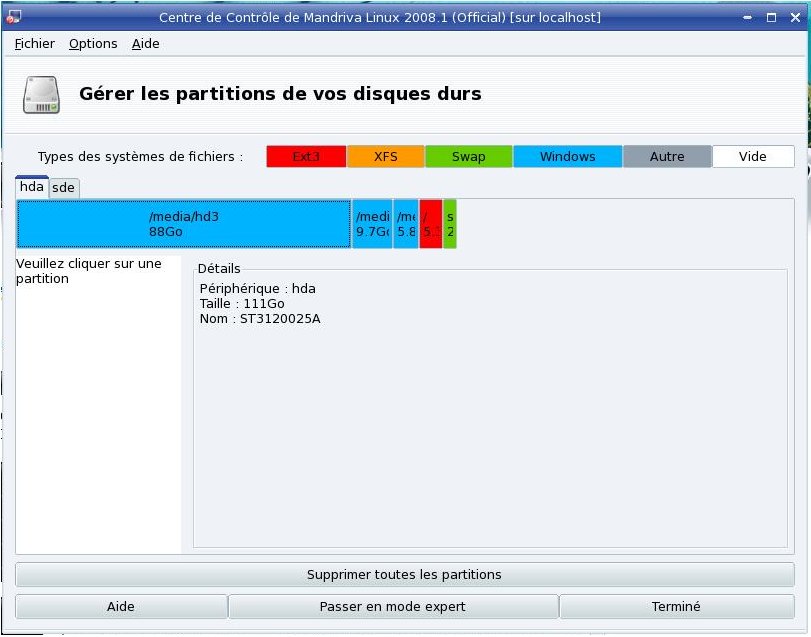811x637 pixels.
Task: Click the Terminé button
Action: [x=677, y=606]
